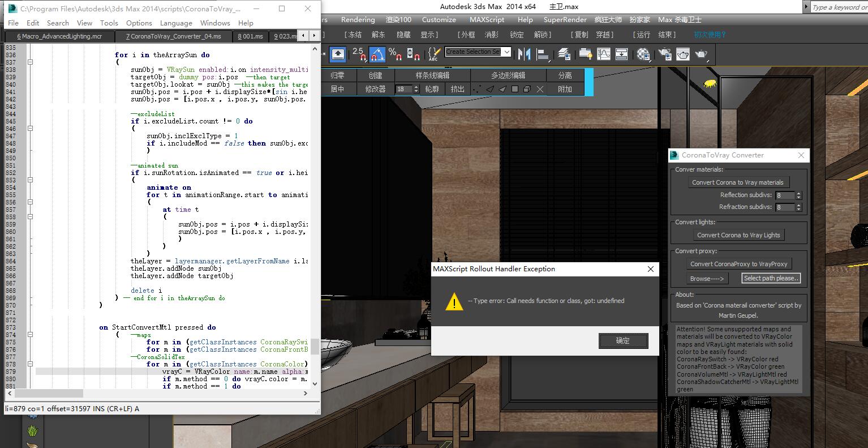868x448 pixels.
Task: Adjust the Reflection subdivs spinner arrows
Action: pyautogui.click(x=798, y=195)
